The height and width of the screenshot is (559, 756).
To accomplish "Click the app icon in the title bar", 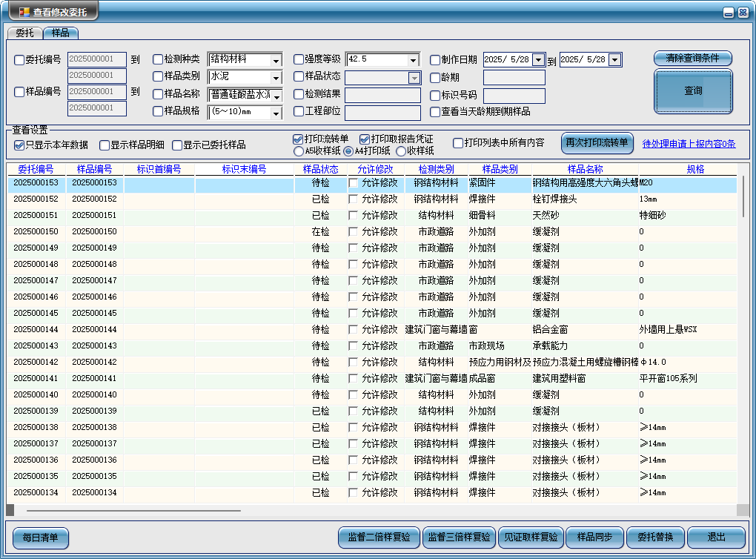I will 24,13.
